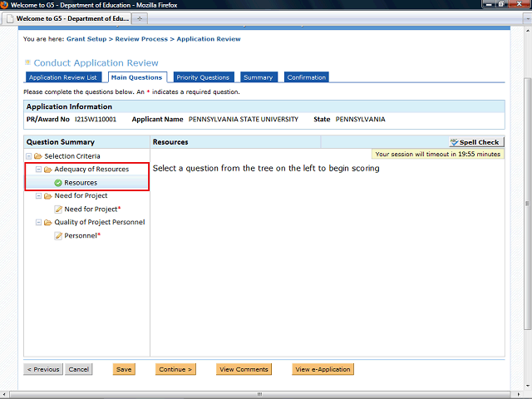The image size is (532, 399).
Task: Click the Cancel button
Action: (79, 369)
